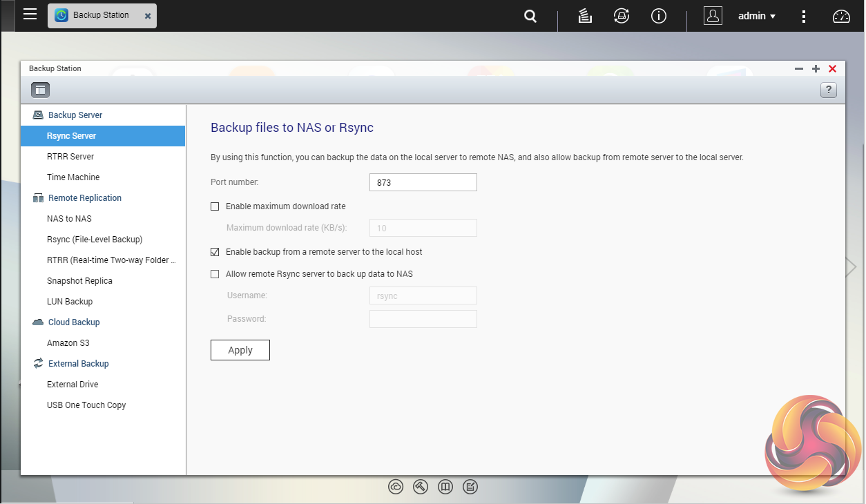This screenshot has width=866, height=504.
Task: Click the Apply button
Action: [x=240, y=350]
